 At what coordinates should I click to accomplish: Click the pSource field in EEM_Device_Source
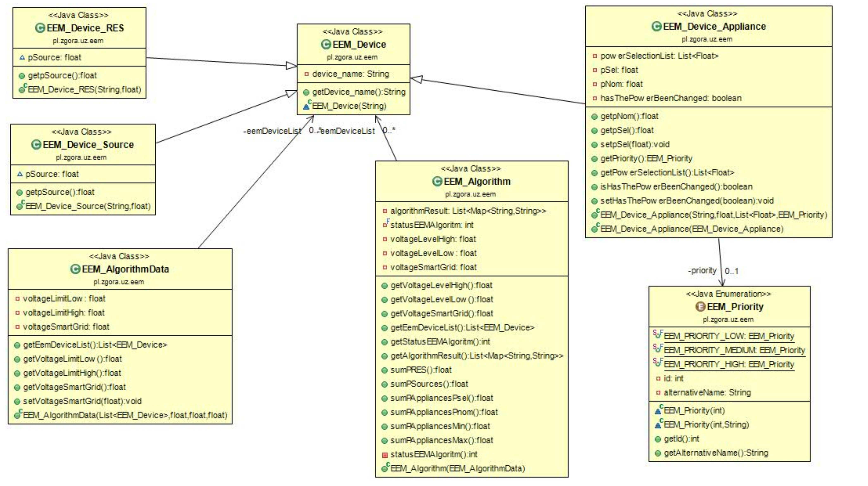pyautogui.click(x=52, y=174)
